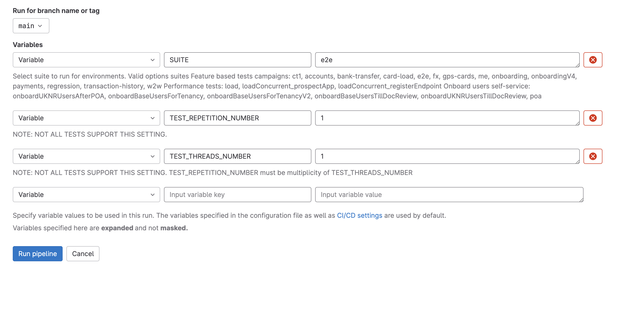Image resolution: width=644 pixels, height=314 pixels.
Task: Expand the type dropdown on the empty variable row
Action: 86,194
